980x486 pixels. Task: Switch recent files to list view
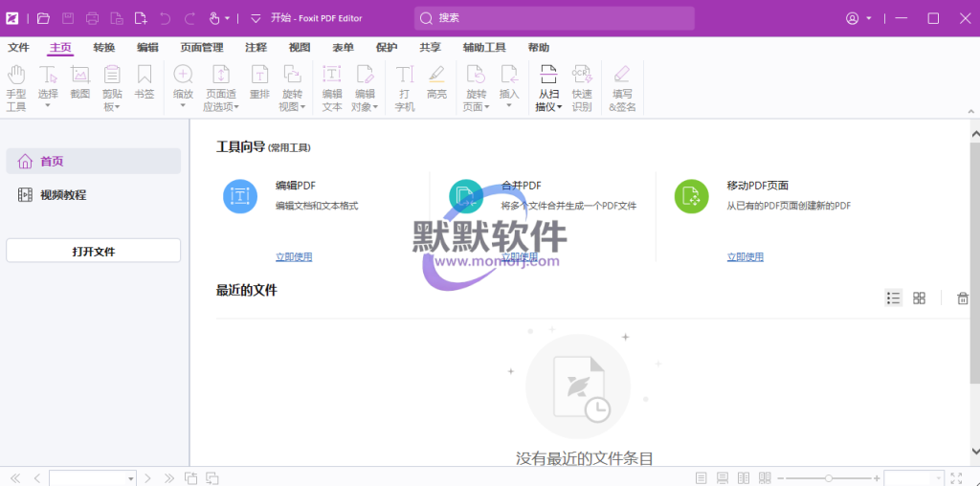tap(893, 298)
